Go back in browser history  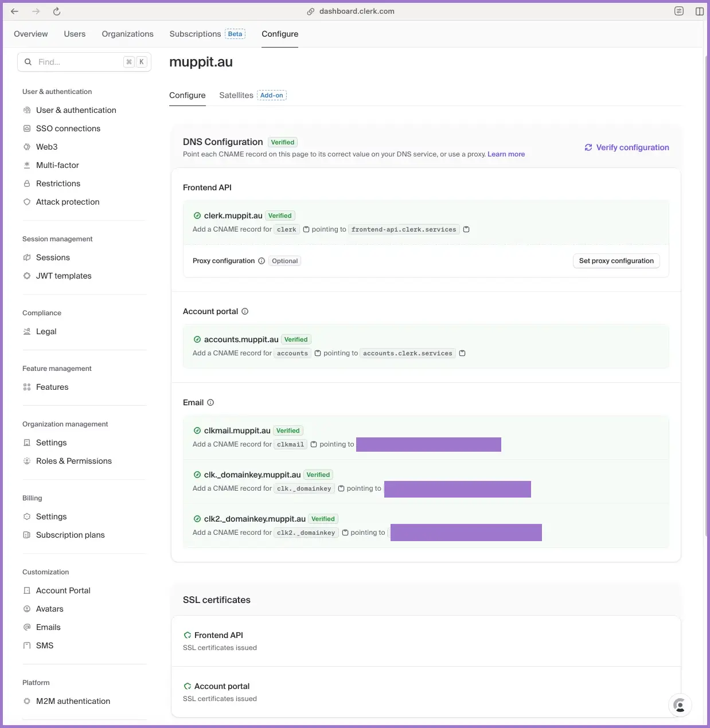pos(15,11)
